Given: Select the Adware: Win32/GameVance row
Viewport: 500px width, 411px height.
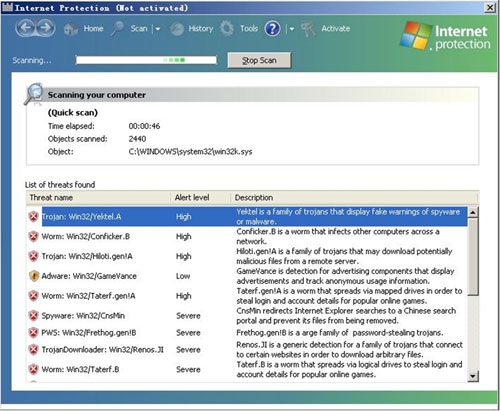Looking at the screenshot, I should 247,276.
